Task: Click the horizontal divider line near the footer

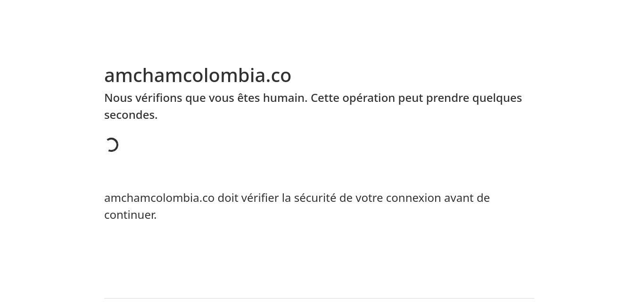Action: 319,298
